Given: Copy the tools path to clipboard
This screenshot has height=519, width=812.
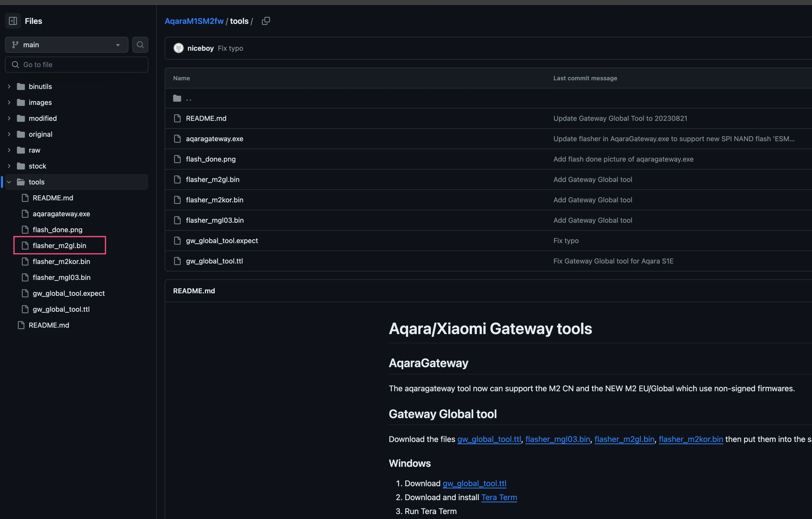Looking at the screenshot, I should click(x=266, y=21).
